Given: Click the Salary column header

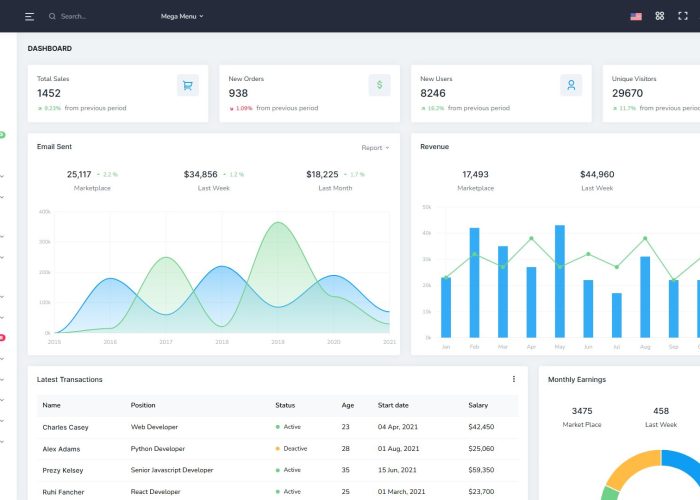Looking at the screenshot, I should 478,405.
